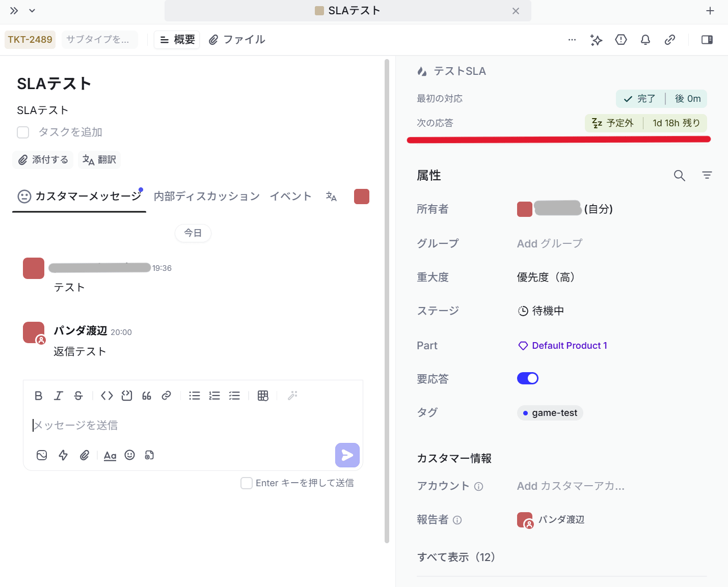Open the AI assistant sparkle icon

point(596,40)
